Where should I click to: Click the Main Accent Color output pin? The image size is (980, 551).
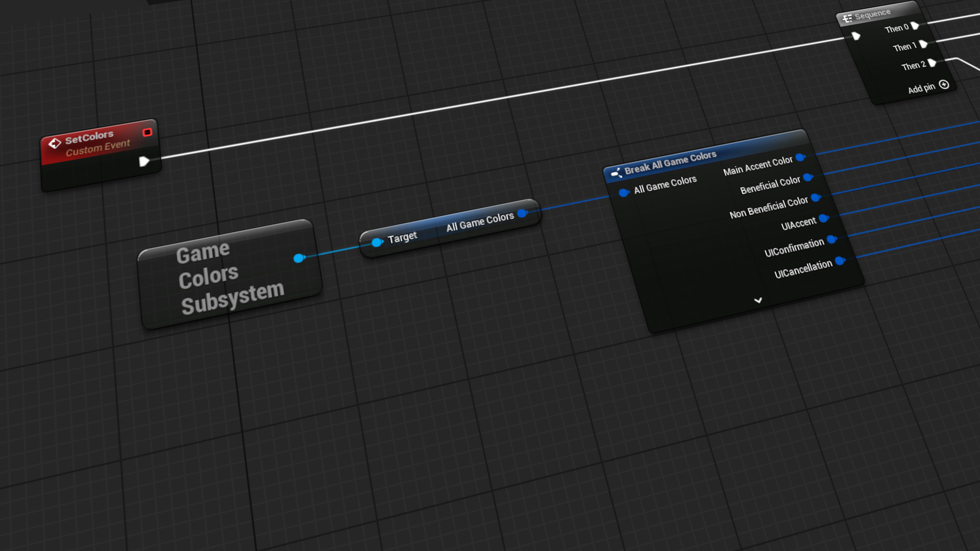pyautogui.click(x=800, y=158)
